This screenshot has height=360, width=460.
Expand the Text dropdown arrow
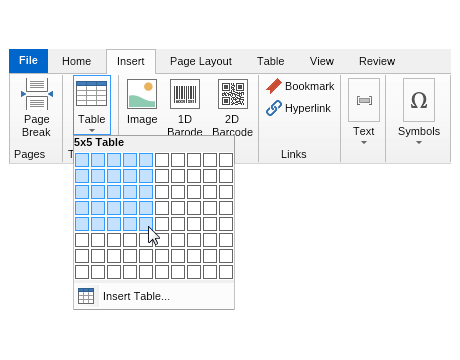(x=364, y=143)
